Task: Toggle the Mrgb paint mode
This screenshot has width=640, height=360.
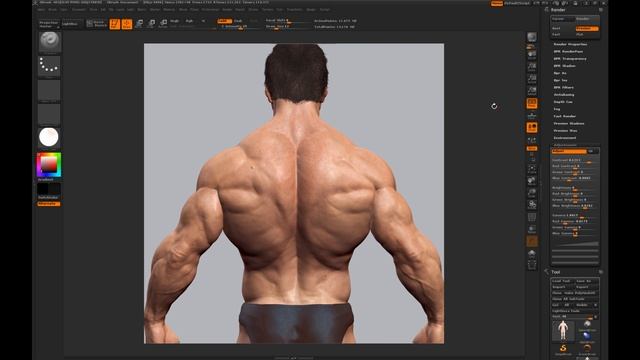Action: 175,21
